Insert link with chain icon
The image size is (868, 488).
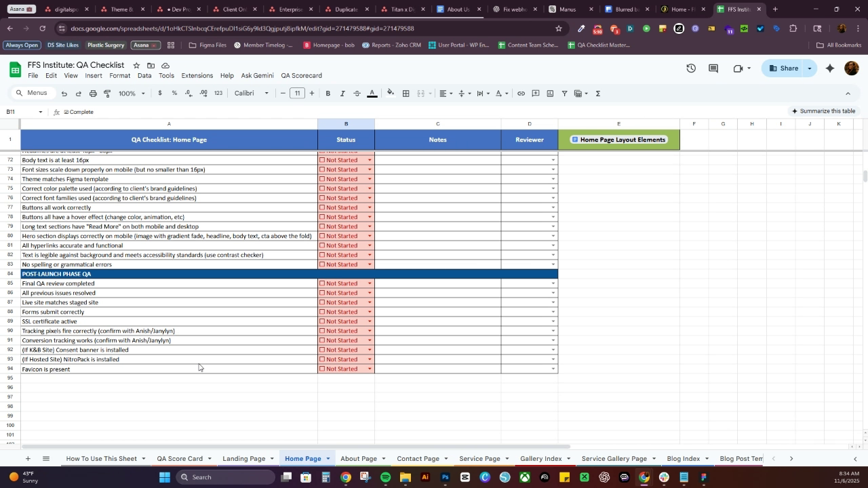[x=521, y=94]
